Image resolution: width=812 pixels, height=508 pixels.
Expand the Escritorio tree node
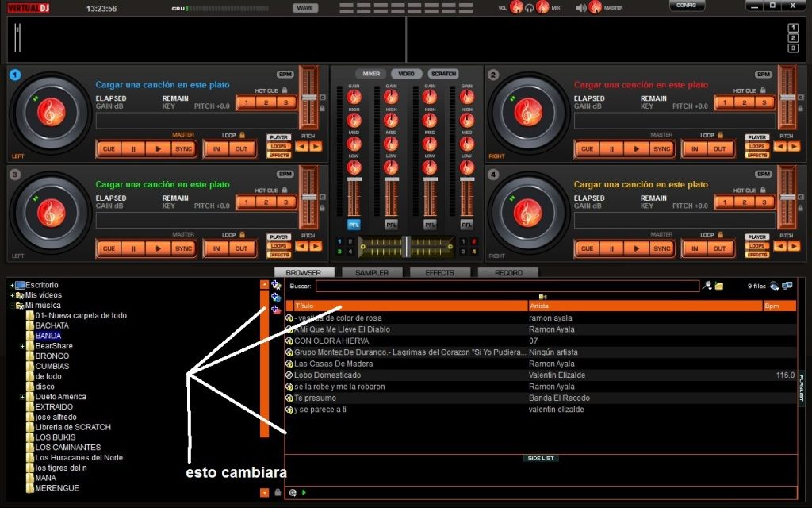pos(12,285)
